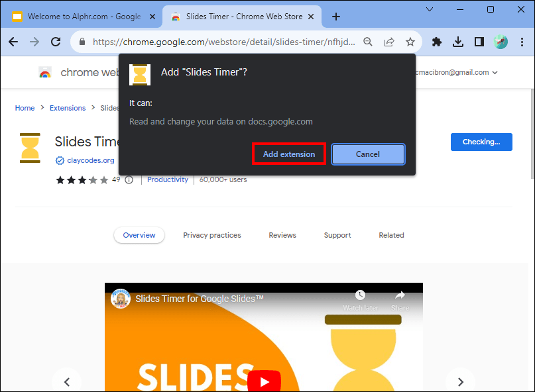The height and width of the screenshot is (392, 535).
Task: Open site info via the padlock icon
Action: point(82,42)
